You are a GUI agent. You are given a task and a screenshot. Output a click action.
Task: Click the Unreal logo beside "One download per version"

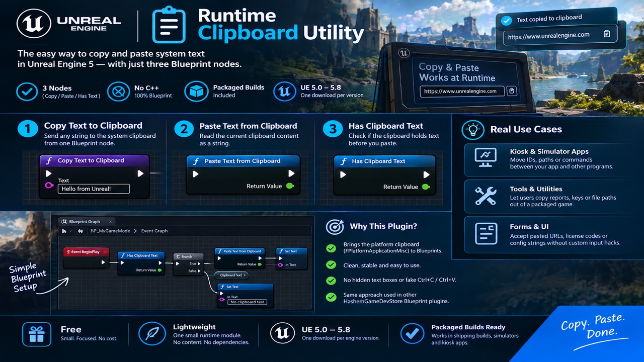click(x=285, y=92)
